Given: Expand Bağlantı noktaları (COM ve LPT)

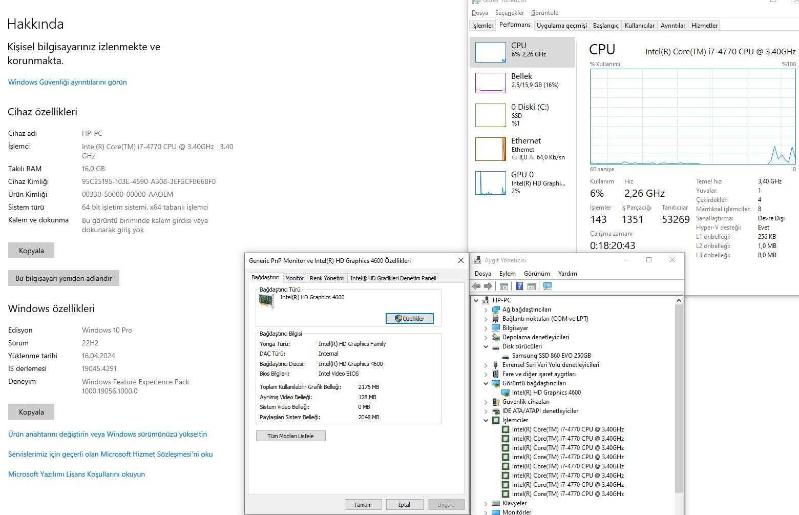Looking at the screenshot, I should click(x=486, y=319).
